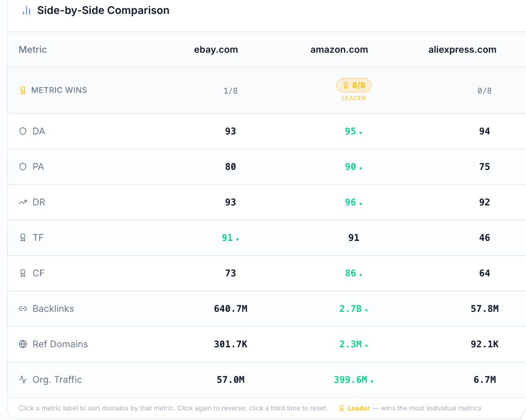Sort domains by the Ref Domains label

point(60,344)
